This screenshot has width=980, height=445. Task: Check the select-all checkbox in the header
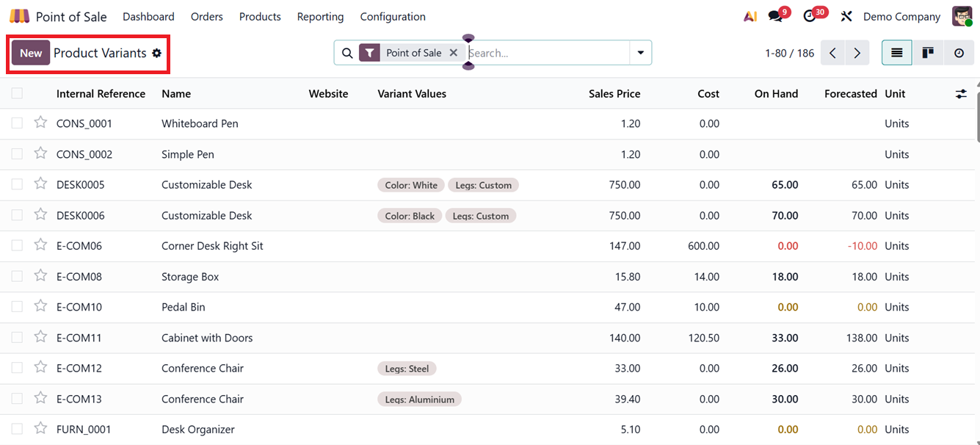point(17,93)
